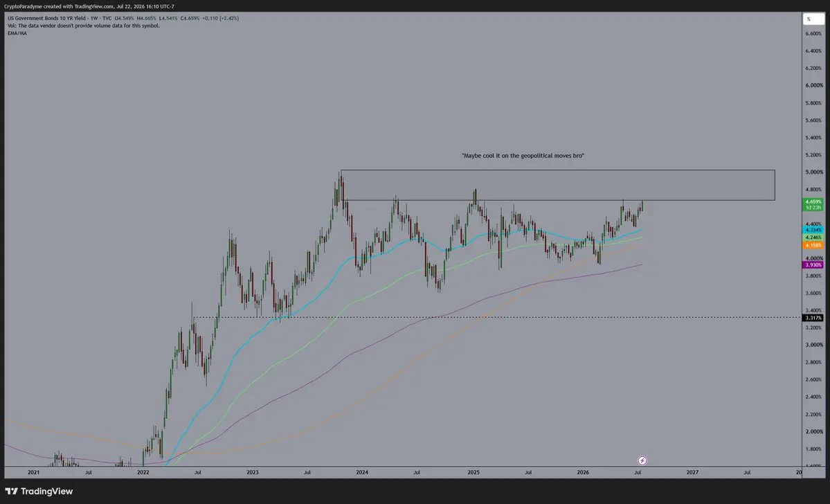Click the 2021 label on time axis
The height and width of the screenshot is (504, 830).
point(33,472)
